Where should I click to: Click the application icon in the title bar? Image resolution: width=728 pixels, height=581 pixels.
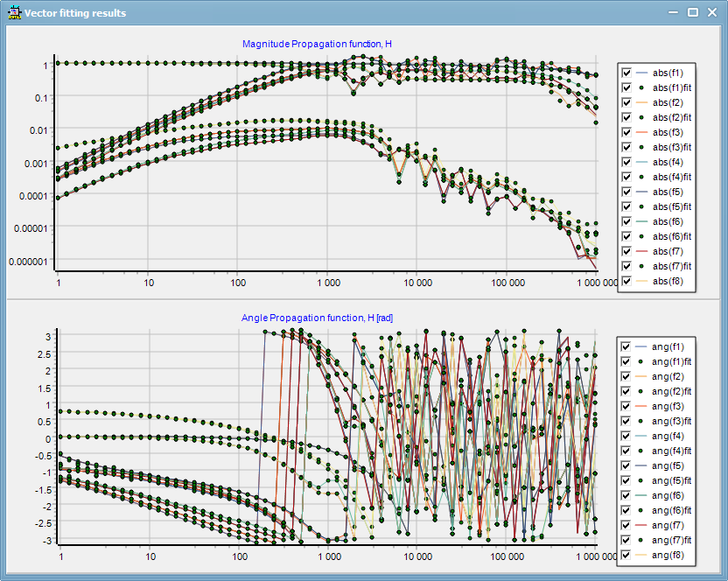14,12
